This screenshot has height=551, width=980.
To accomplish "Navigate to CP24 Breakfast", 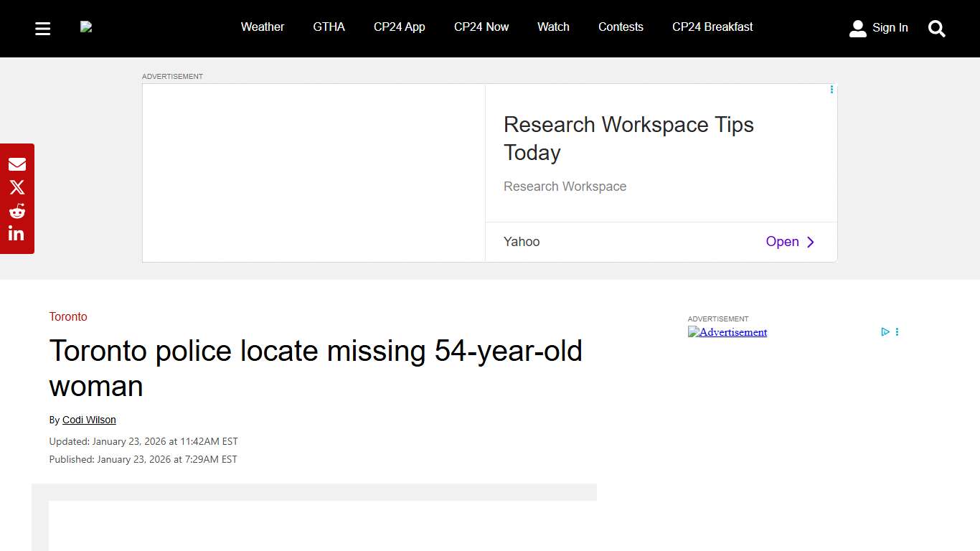I will click(712, 27).
